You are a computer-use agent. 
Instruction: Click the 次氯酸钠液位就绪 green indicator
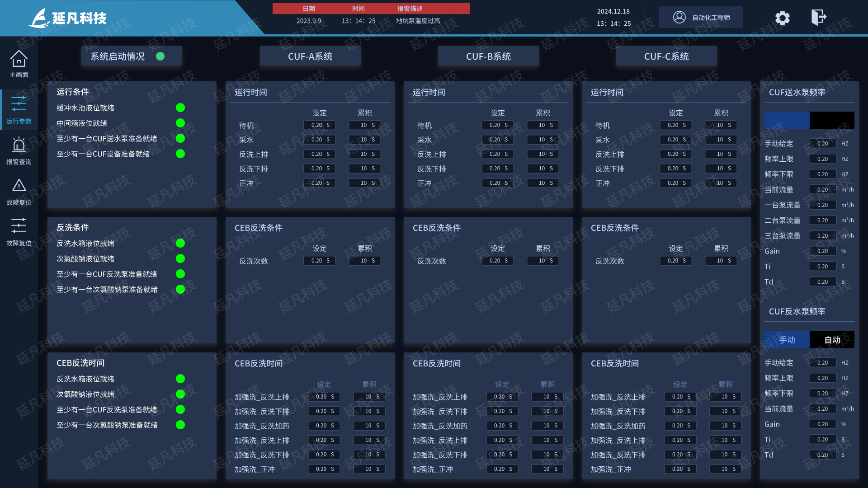coord(180,258)
